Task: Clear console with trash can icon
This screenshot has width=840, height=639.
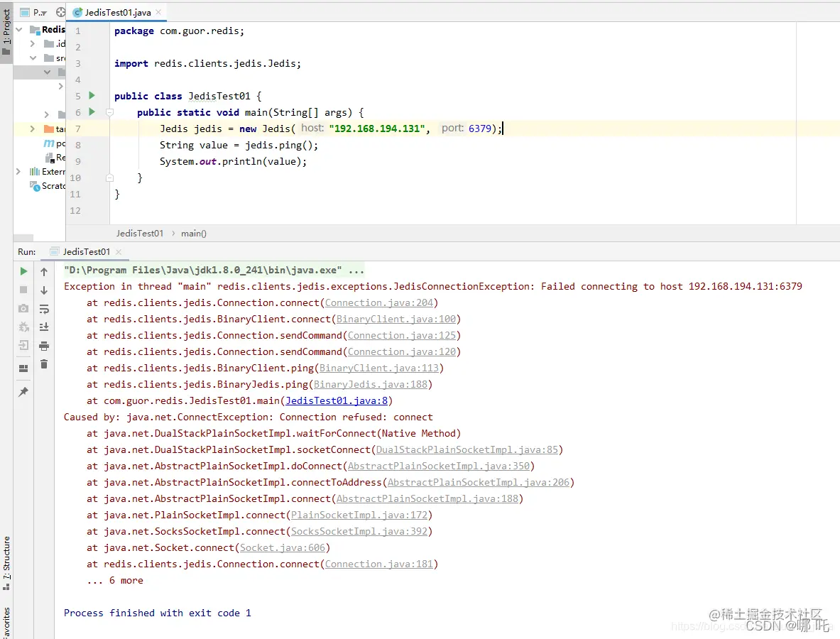Action: point(44,364)
